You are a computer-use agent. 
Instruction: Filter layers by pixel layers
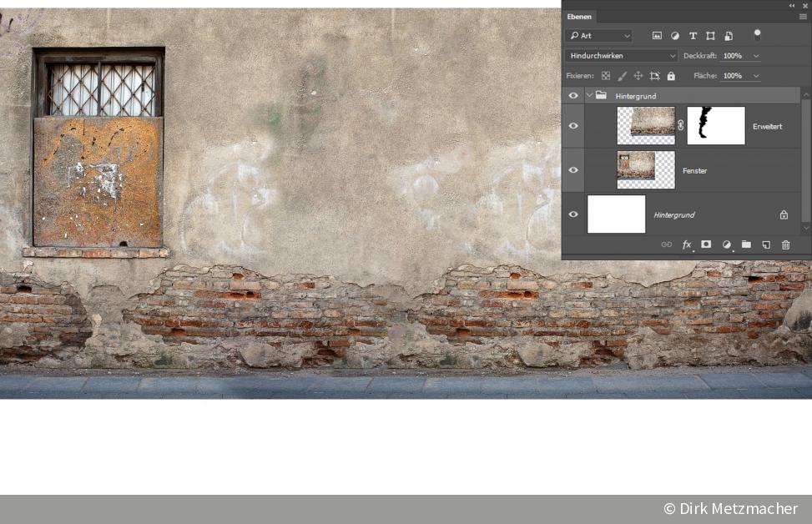pyautogui.click(x=657, y=36)
